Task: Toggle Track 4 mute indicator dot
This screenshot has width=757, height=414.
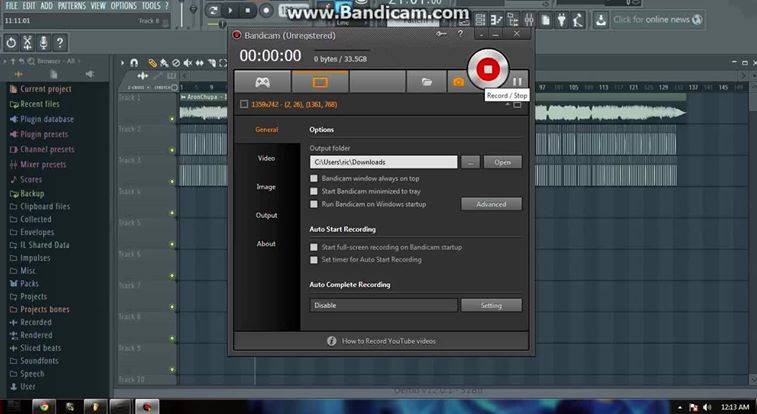Action: pyautogui.click(x=172, y=213)
